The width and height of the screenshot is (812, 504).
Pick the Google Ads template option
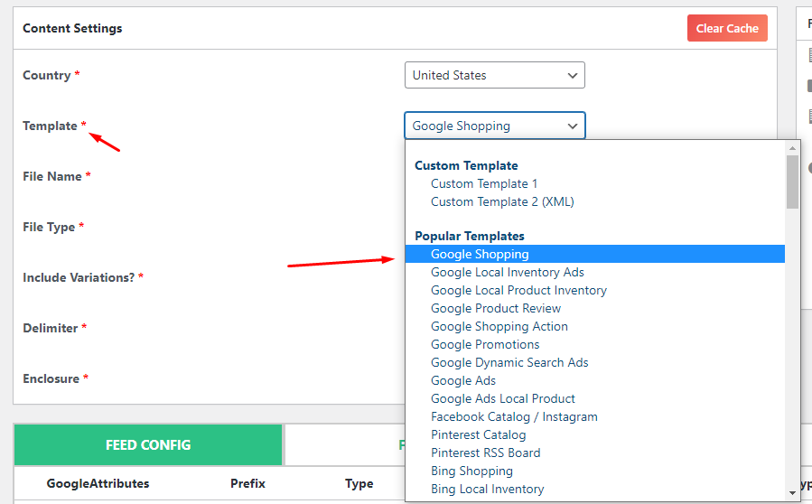(x=463, y=381)
